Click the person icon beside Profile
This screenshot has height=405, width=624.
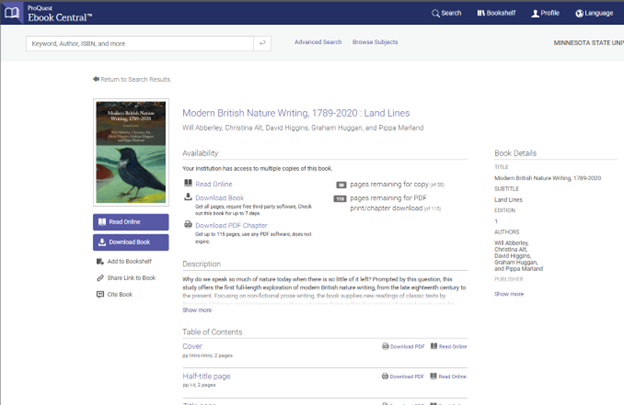pos(535,14)
